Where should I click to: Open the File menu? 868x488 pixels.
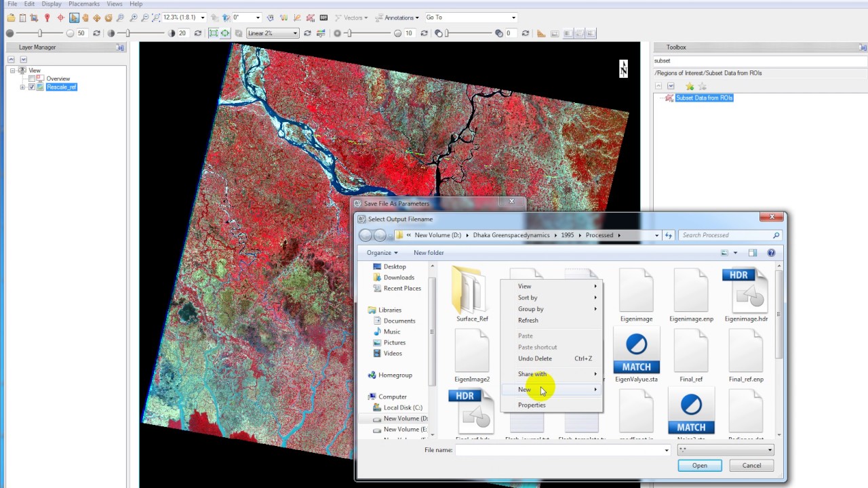coord(12,4)
